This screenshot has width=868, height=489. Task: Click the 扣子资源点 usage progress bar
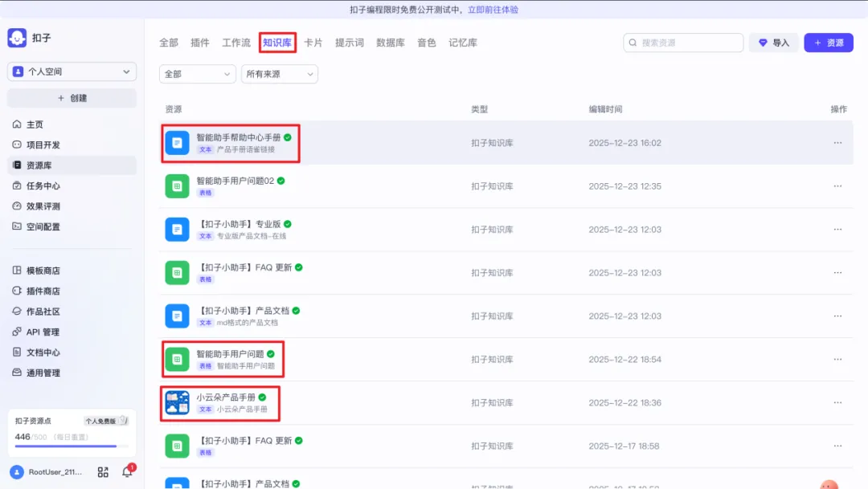[x=72, y=446]
